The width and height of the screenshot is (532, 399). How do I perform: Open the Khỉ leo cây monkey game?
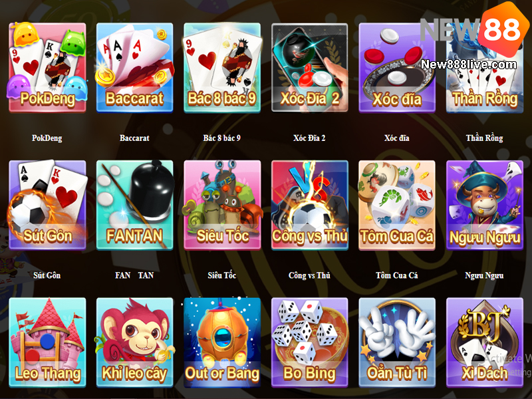point(135,342)
